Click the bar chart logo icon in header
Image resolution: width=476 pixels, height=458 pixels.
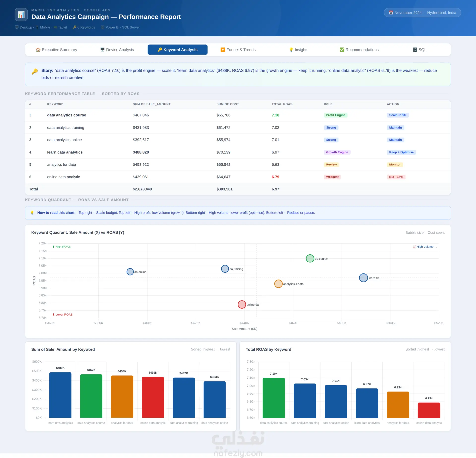tap(21, 15)
